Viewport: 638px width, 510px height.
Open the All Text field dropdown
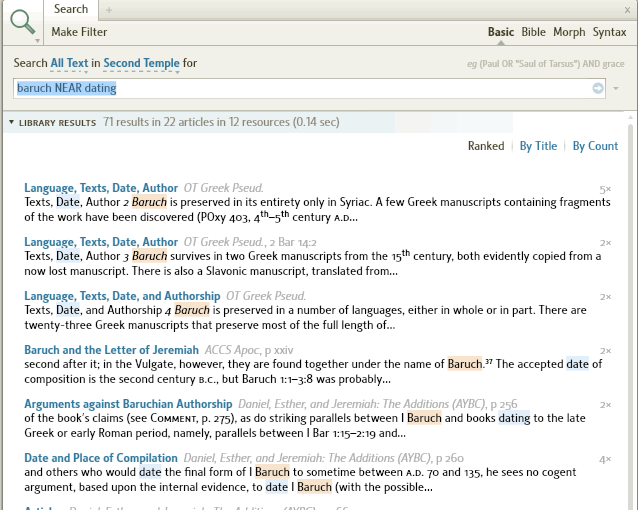click(69, 63)
